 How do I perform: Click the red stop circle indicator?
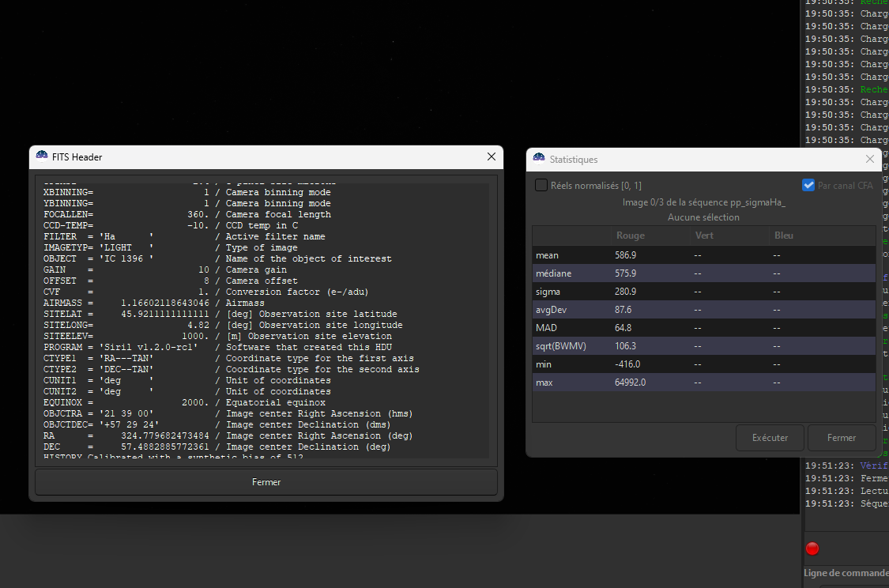(x=812, y=548)
